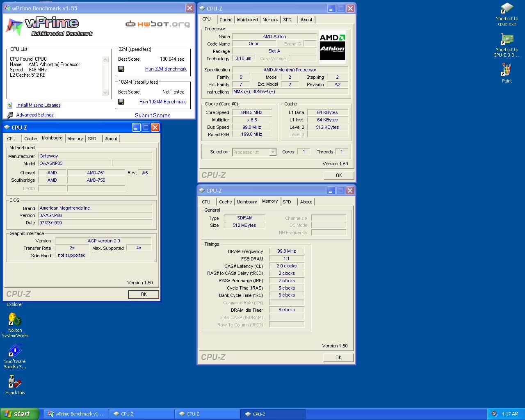Open CPU tab in Memory CPU-Z window
525x420 pixels.
tap(206, 202)
